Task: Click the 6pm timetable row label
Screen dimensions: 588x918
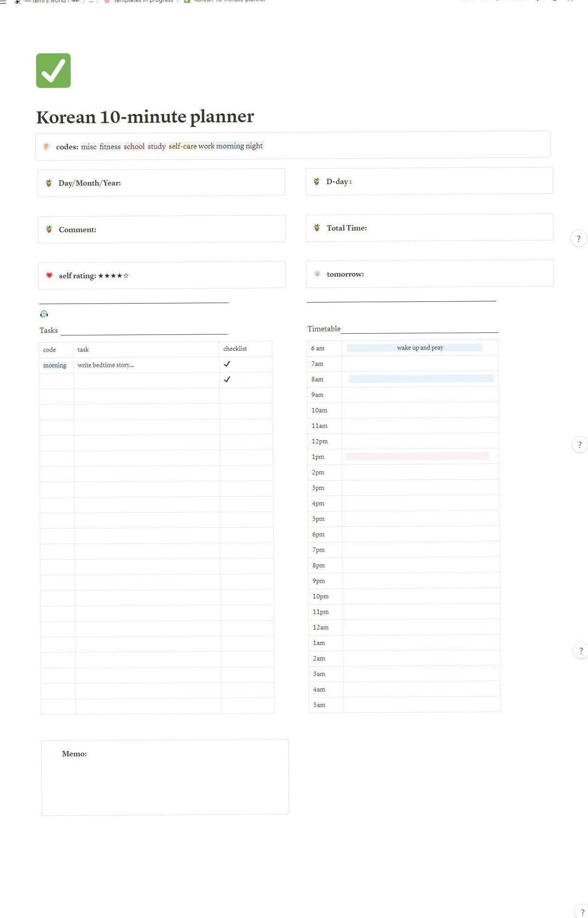Action: (318, 534)
